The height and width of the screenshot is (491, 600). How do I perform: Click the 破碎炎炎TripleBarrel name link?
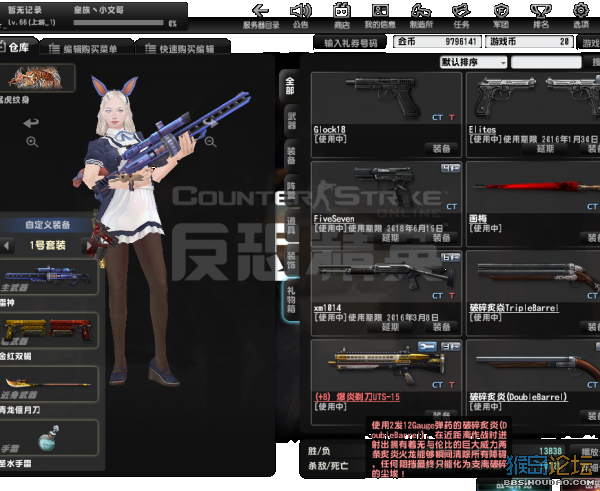click(514, 308)
